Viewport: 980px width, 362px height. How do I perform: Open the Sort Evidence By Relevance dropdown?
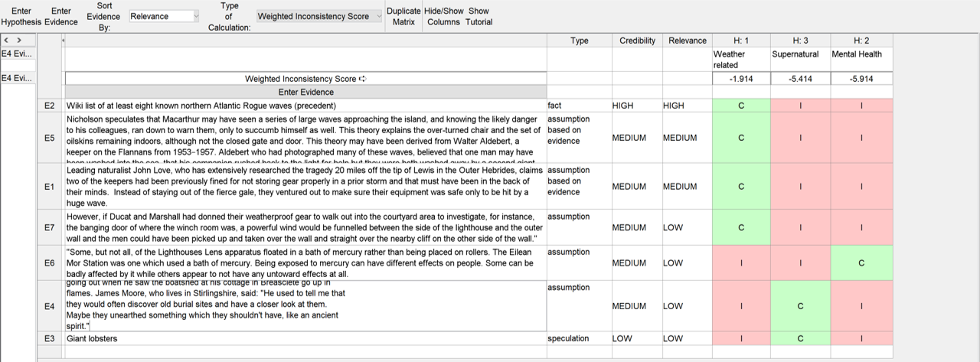[x=164, y=16]
